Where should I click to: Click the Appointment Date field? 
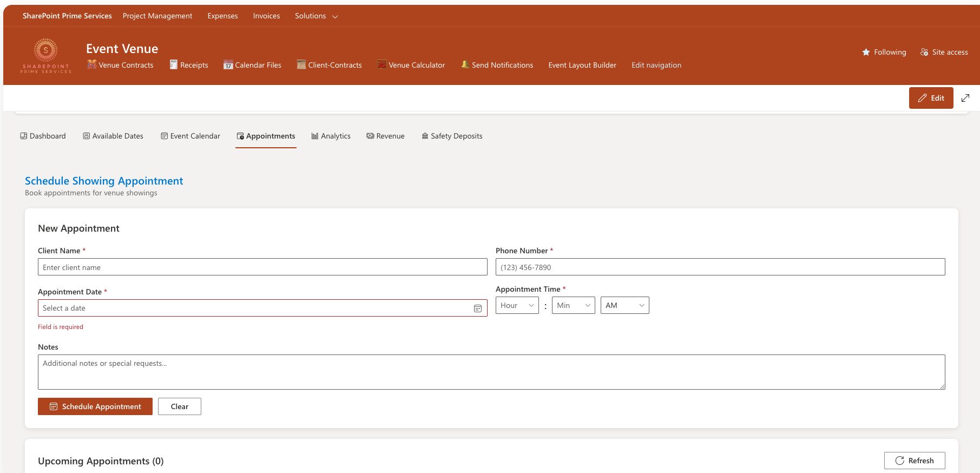point(262,308)
